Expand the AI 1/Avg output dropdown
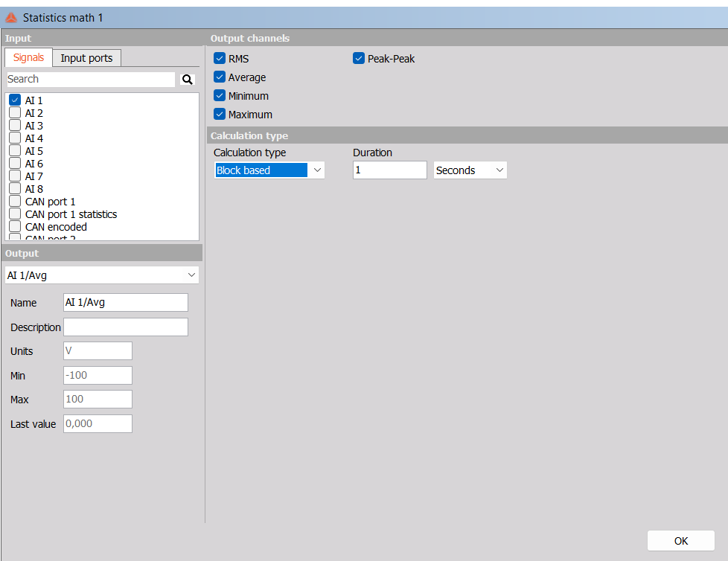 click(102, 275)
